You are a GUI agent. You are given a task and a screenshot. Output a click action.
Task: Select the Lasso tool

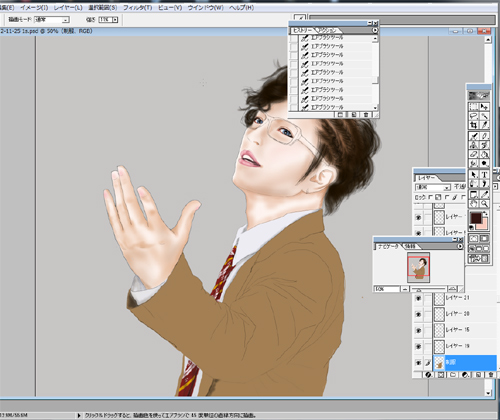[x=473, y=116]
